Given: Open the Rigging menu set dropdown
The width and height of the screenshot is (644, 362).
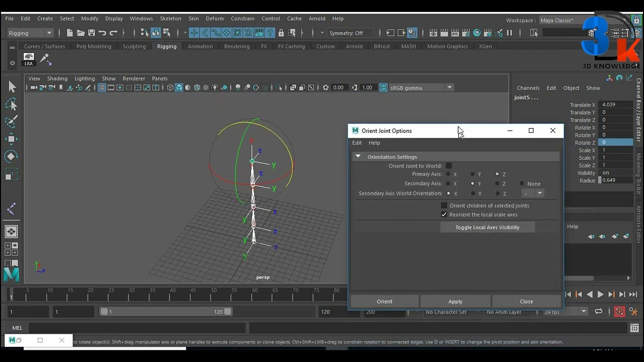Looking at the screenshot, I should coord(30,33).
